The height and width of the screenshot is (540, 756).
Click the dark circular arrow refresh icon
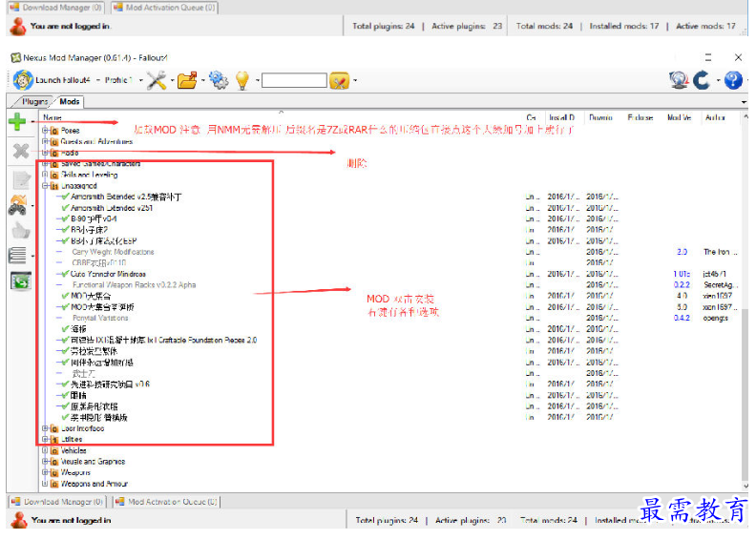tap(702, 80)
